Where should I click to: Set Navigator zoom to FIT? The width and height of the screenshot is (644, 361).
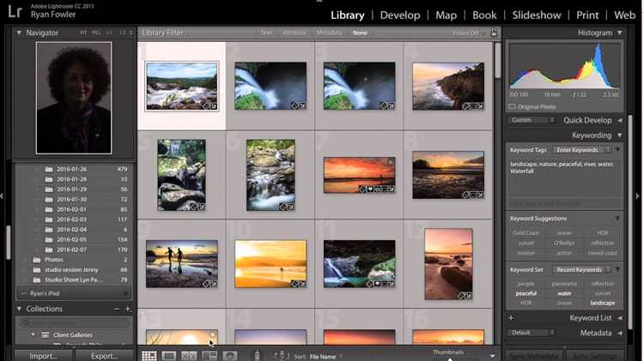pyautogui.click(x=83, y=33)
